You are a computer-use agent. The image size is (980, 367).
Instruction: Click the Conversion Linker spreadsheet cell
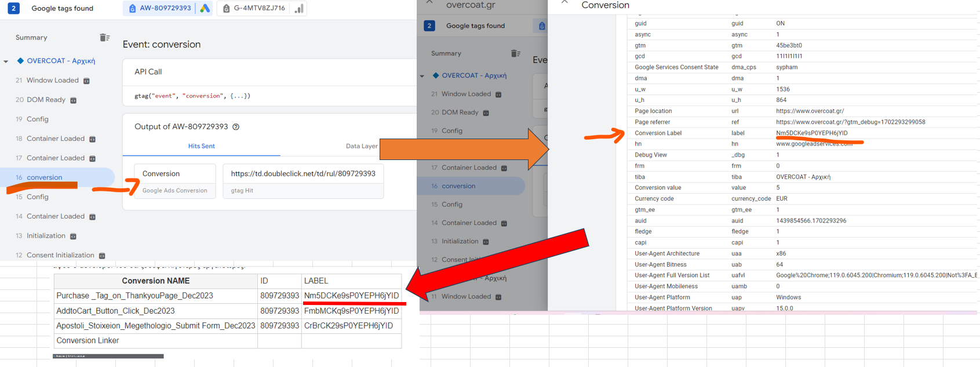(155, 341)
